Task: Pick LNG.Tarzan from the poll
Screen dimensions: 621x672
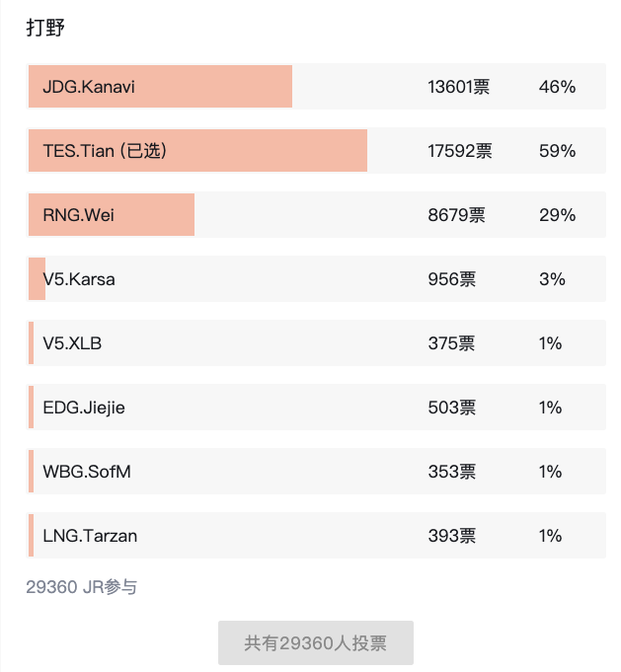Action: pos(90,536)
